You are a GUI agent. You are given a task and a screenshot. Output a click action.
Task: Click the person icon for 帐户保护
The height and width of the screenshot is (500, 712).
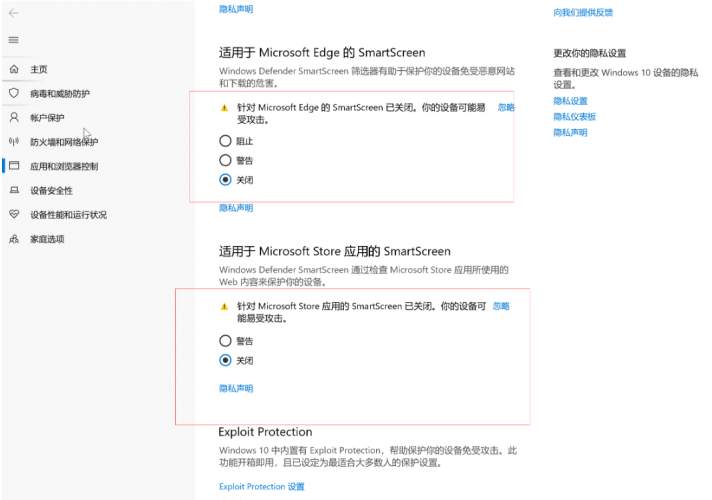tap(14, 118)
